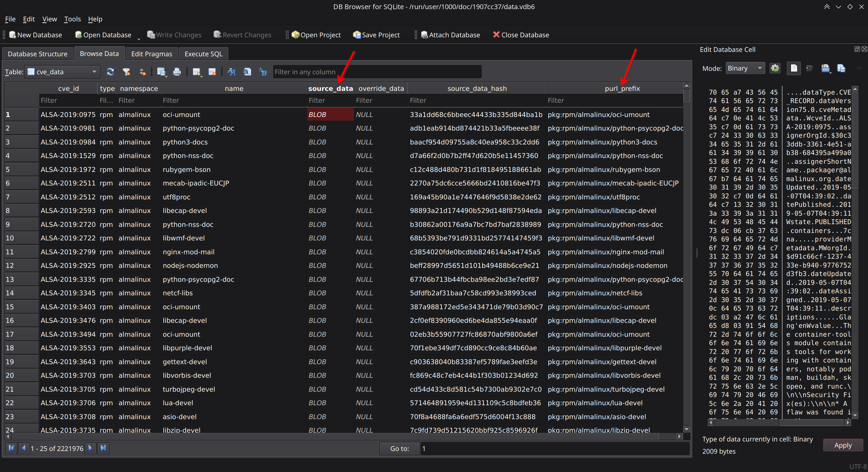Screen dimensions: 868x472
Task: Clear all filters with funnel icon
Action: [x=126, y=72]
